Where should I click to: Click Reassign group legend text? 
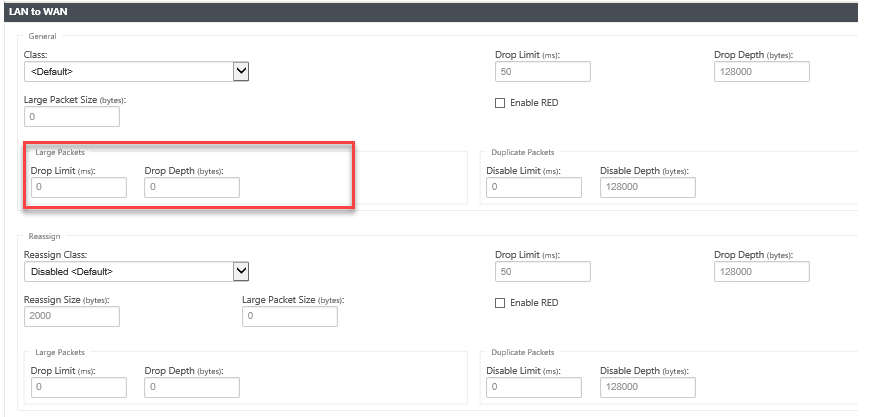44,236
